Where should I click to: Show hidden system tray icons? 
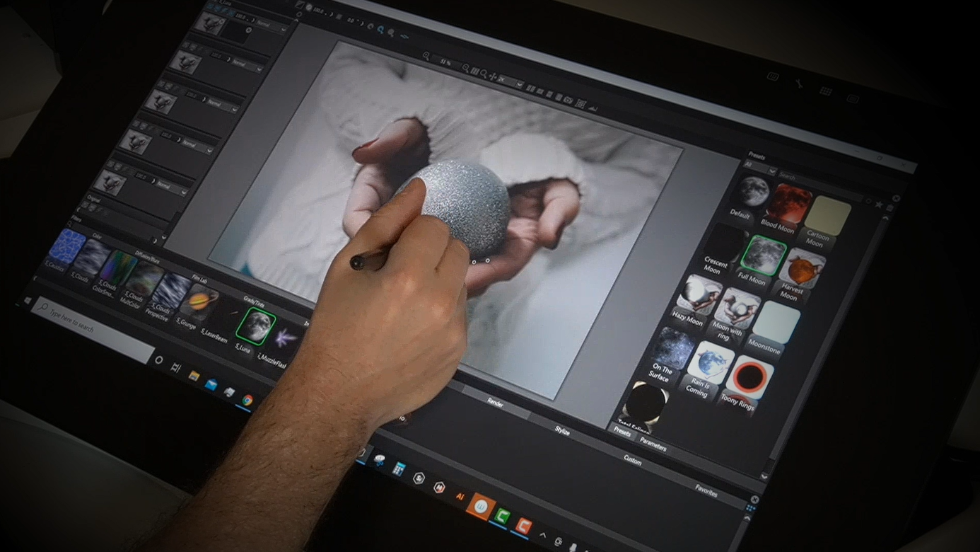pos(543,534)
